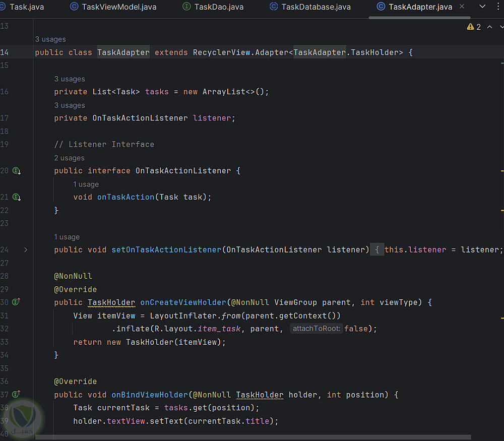Screen dimensions: 504x441
Task: Open the editor tab options kebab menu
Action: coord(498,7)
